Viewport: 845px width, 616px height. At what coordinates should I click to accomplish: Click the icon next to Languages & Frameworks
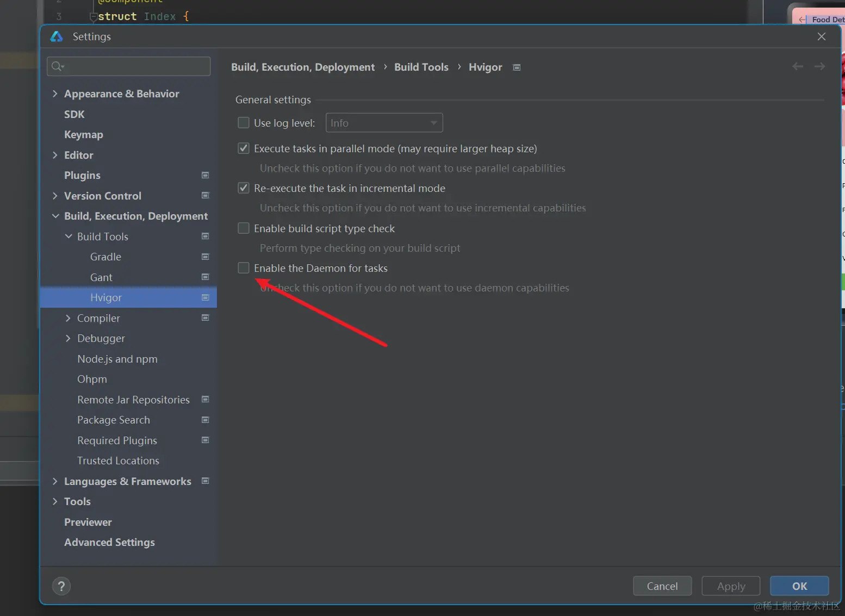coord(206,481)
